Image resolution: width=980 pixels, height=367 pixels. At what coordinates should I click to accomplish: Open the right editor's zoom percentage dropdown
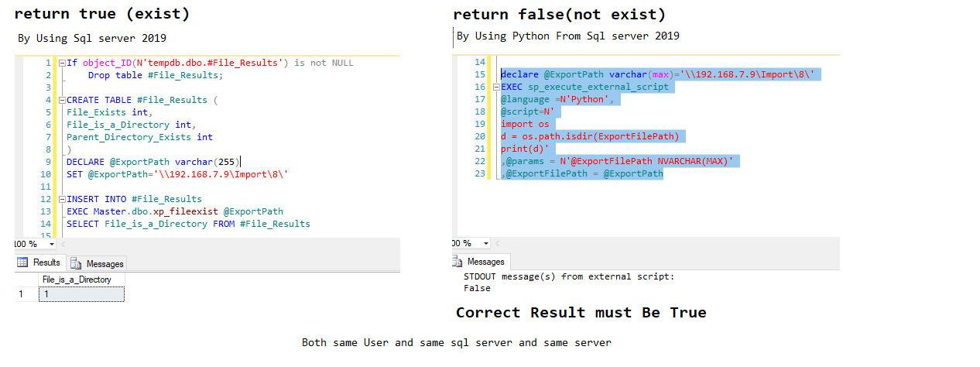[486, 243]
